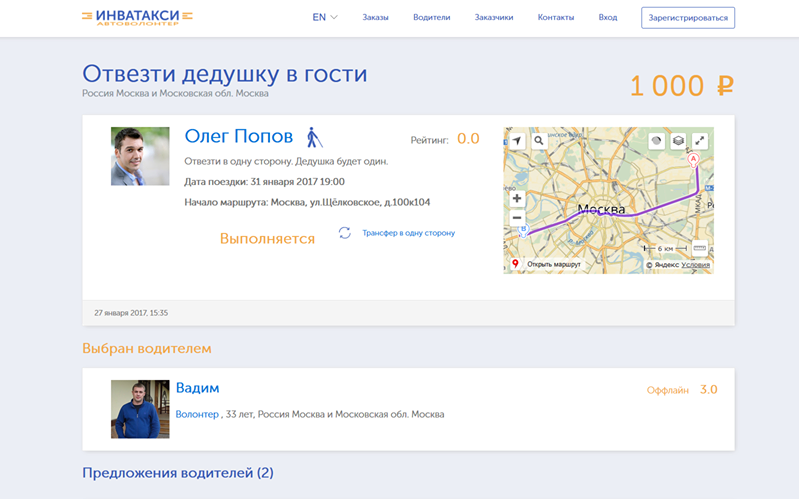799x499 pixels.
Task: Click the Вход login link
Action: [607, 17]
